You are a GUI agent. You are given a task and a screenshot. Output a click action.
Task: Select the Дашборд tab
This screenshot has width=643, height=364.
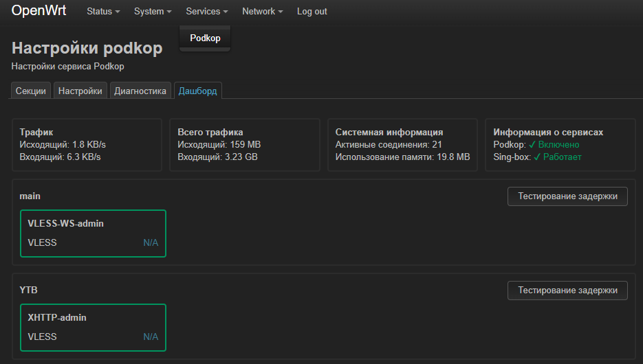tap(197, 91)
